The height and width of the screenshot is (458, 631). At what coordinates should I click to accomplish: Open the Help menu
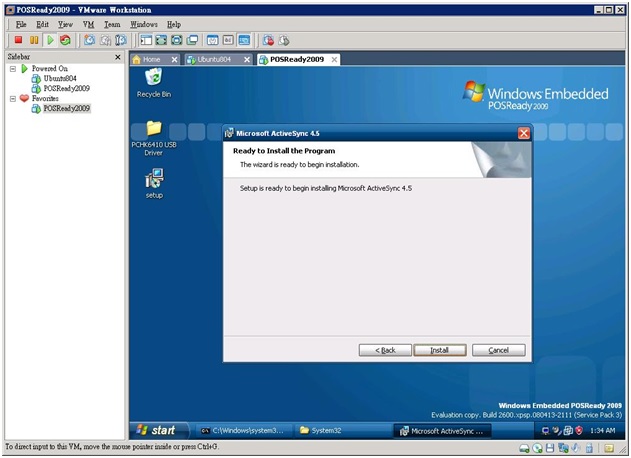(174, 25)
